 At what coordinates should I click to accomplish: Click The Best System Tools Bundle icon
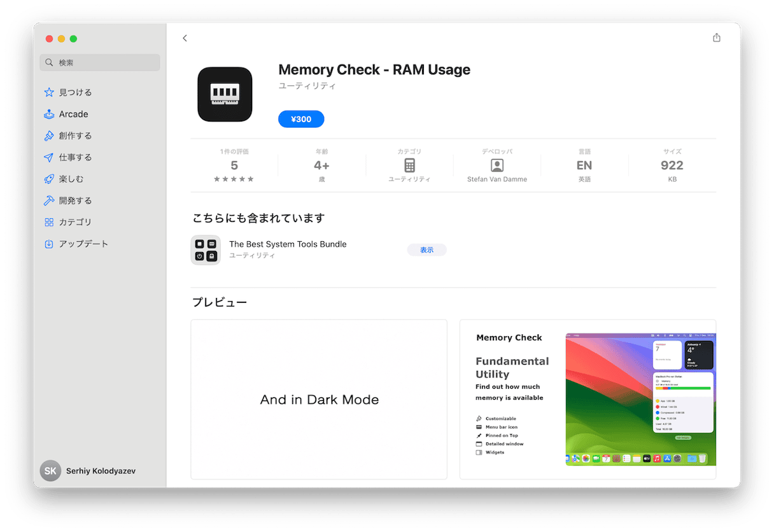click(206, 249)
